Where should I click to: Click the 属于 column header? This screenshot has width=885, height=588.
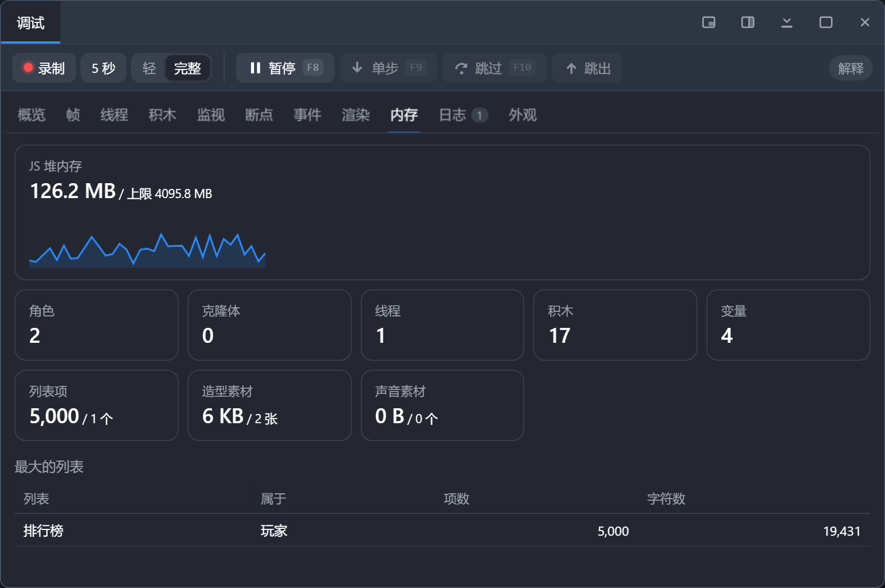tap(274, 498)
